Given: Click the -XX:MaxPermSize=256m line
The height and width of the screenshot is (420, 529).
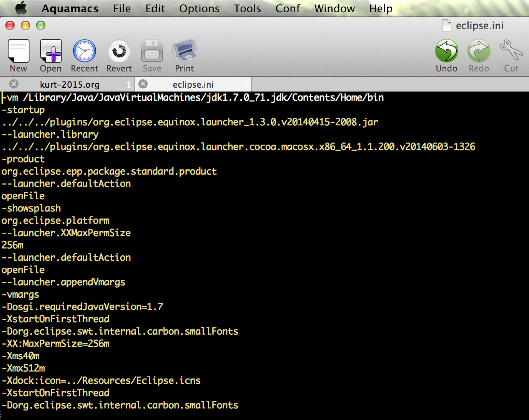Looking at the screenshot, I should coord(55,343).
